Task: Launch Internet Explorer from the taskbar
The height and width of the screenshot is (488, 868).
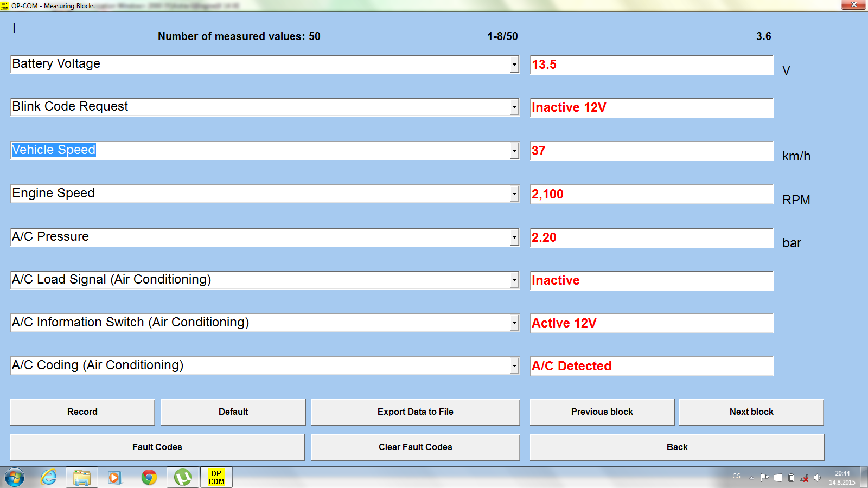Action: [x=49, y=477]
